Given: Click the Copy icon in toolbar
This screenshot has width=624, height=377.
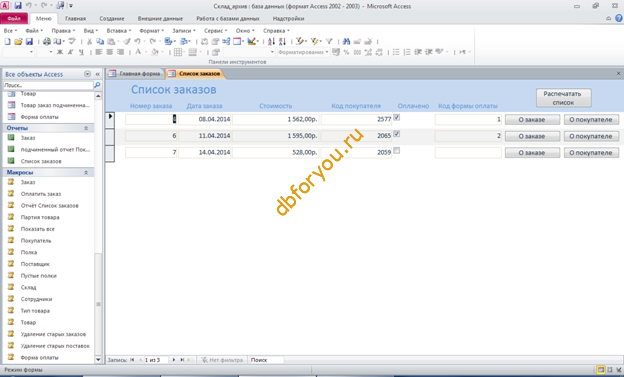Looking at the screenshot, I should click(100, 41).
